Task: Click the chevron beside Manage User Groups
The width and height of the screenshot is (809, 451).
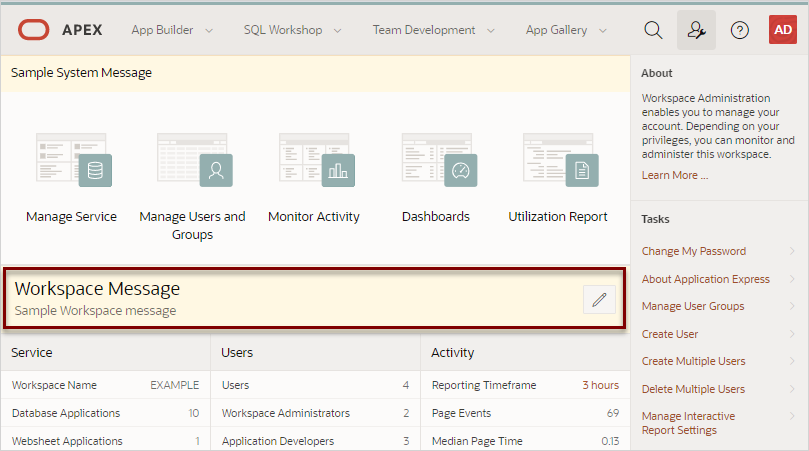Action: pos(791,306)
